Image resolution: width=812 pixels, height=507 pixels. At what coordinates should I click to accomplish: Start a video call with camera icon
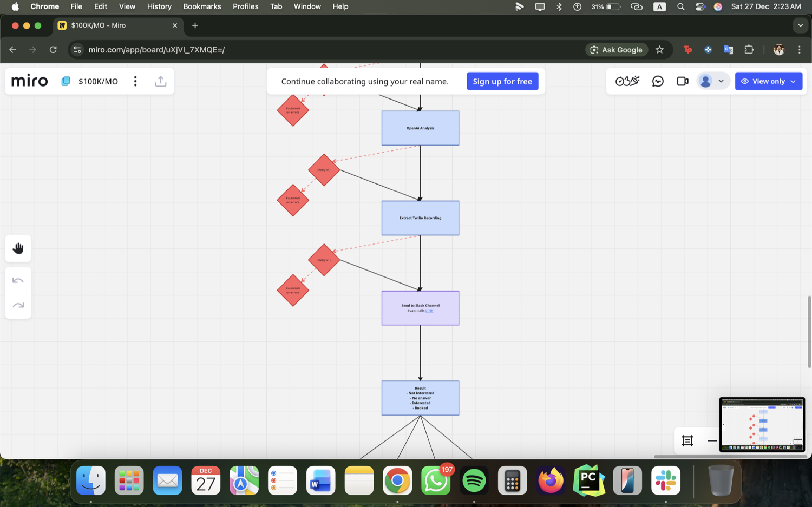[683, 81]
